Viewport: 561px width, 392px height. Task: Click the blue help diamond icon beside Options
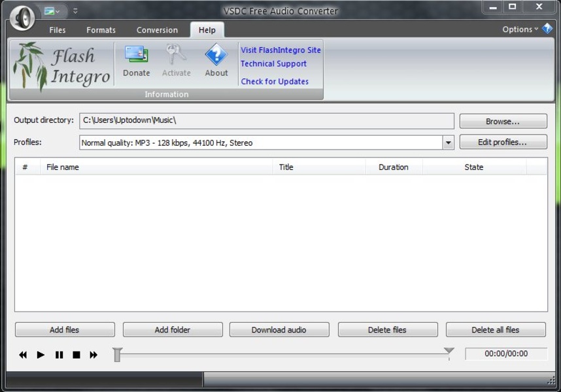[x=547, y=29]
